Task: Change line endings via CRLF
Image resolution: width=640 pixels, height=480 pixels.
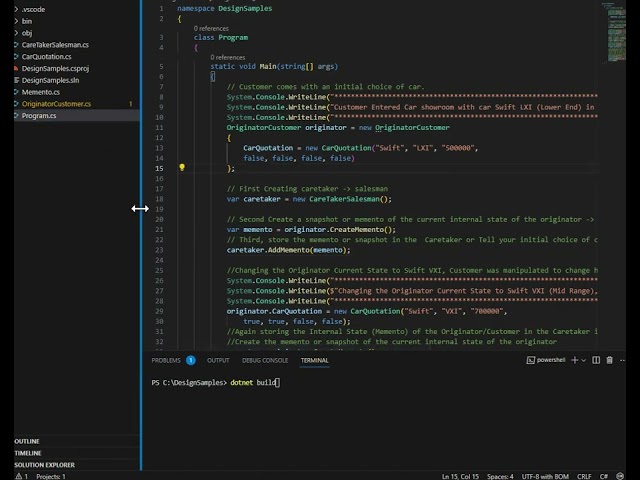Action: [584, 476]
